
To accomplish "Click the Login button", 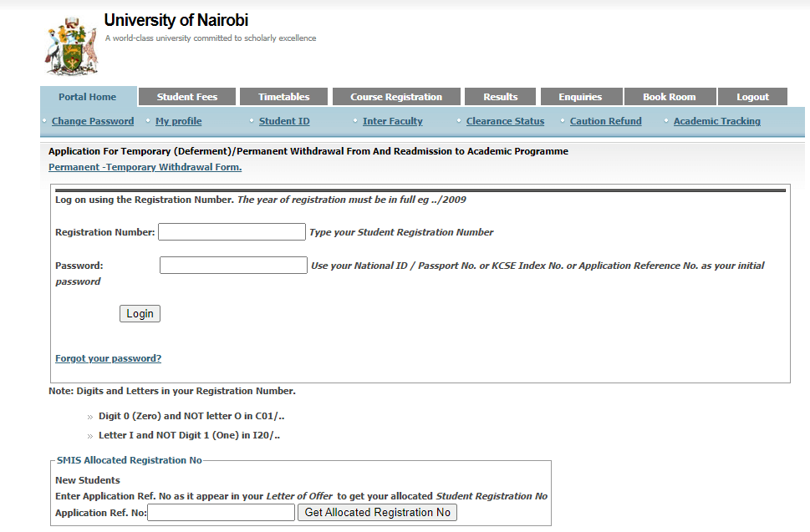I will (x=140, y=314).
